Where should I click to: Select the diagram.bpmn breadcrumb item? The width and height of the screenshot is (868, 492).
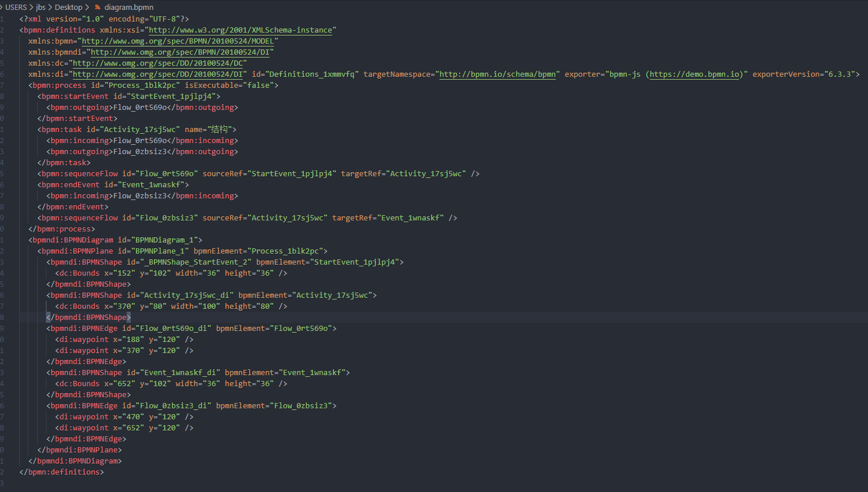[x=129, y=8]
